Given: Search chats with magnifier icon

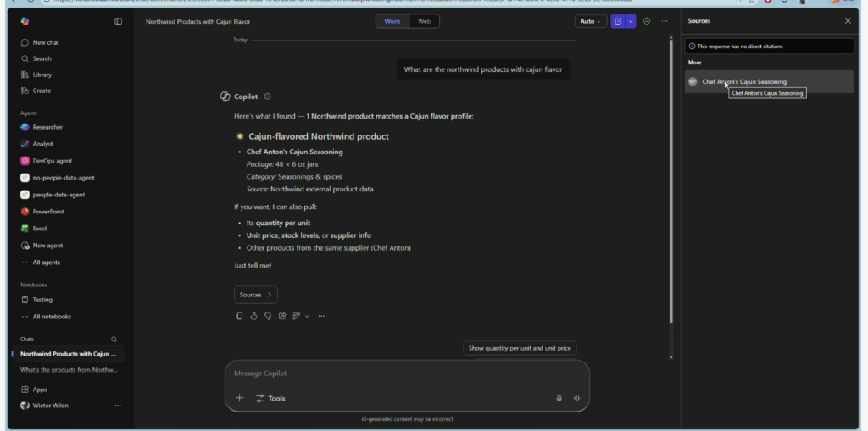Looking at the screenshot, I should (x=114, y=340).
